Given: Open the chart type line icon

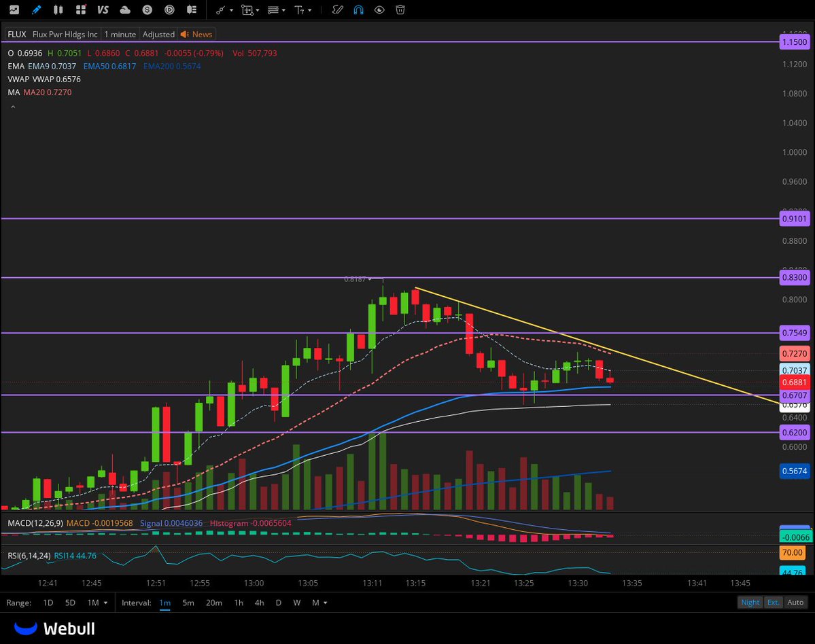Looking at the screenshot, I should pos(14,10).
